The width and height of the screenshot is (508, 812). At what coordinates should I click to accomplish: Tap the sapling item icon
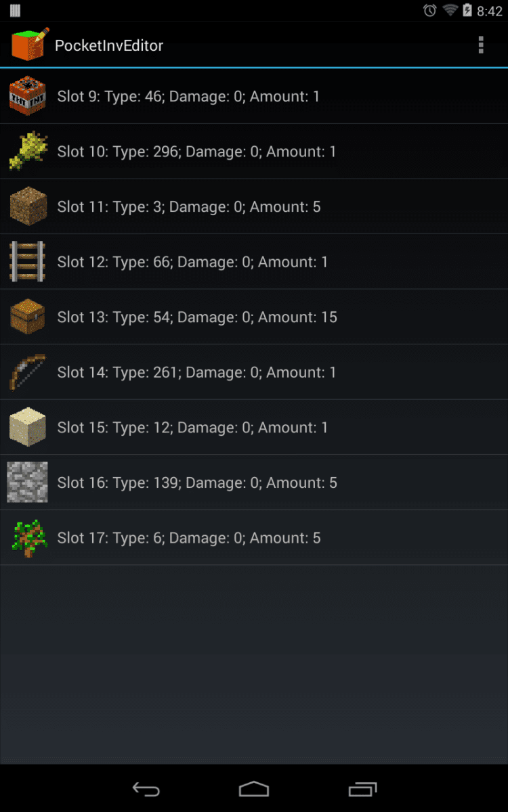tap(28, 537)
